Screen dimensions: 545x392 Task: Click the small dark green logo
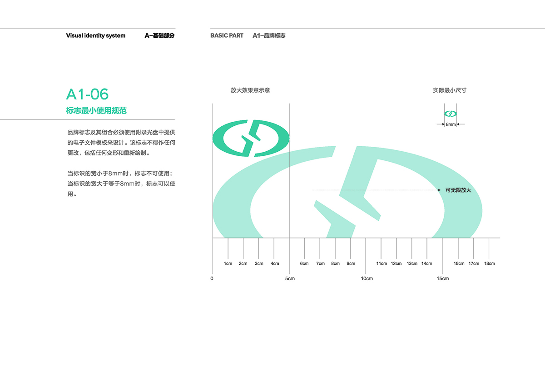pyautogui.click(x=251, y=138)
